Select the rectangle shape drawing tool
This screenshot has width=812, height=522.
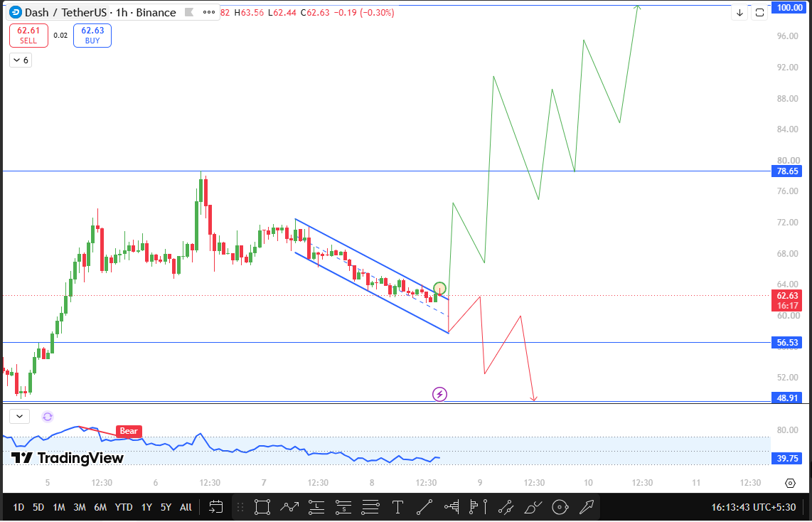262,507
